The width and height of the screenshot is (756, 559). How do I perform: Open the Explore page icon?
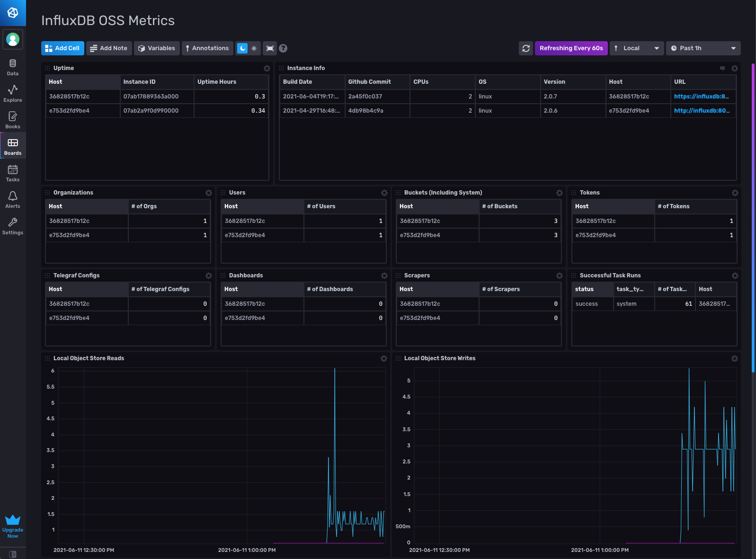13,93
